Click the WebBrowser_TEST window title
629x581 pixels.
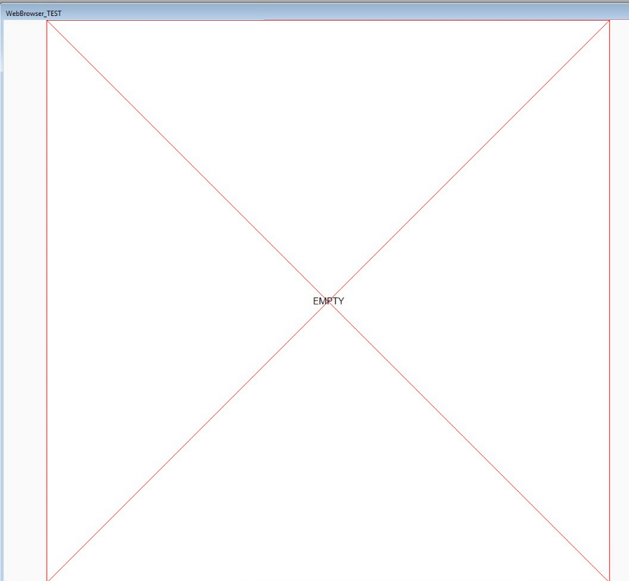[x=34, y=14]
